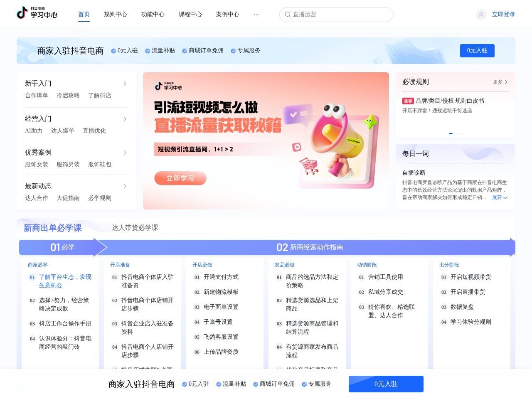The image size is (532, 399).
Task: Click the right arrow on the blue course banner
Action: (x=512, y=247)
